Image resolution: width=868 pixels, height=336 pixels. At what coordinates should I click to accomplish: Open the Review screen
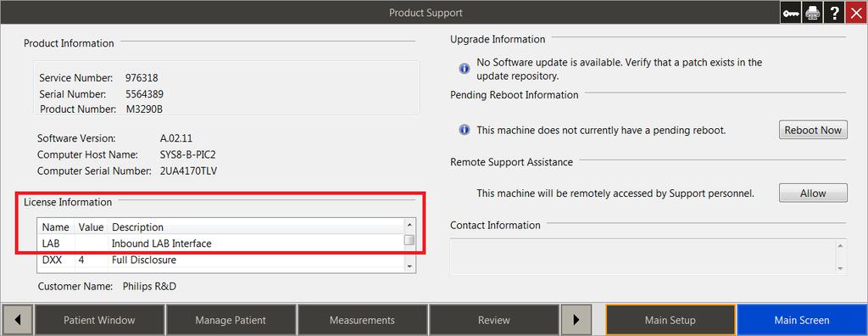point(494,320)
